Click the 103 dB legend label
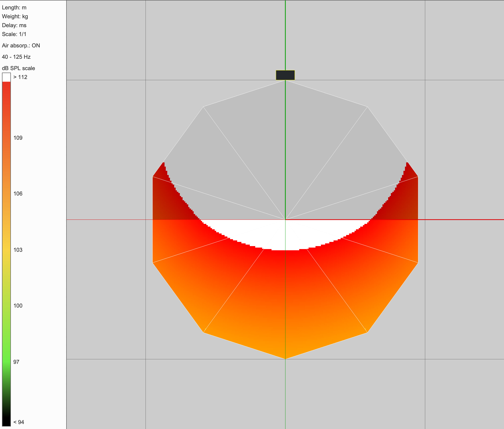Screen dimensions: 504x429 [x=18, y=250]
